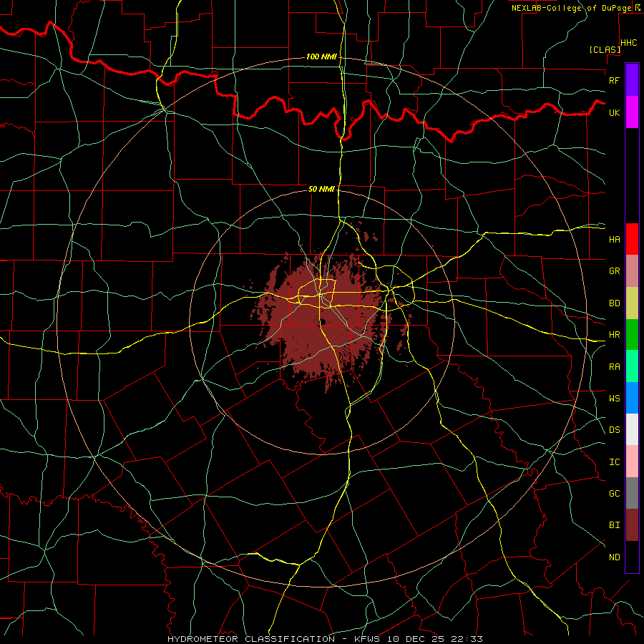Screen dimensions: 644x644
Task: Click the HA red legend swatch
Action: [x=632, y=239]
